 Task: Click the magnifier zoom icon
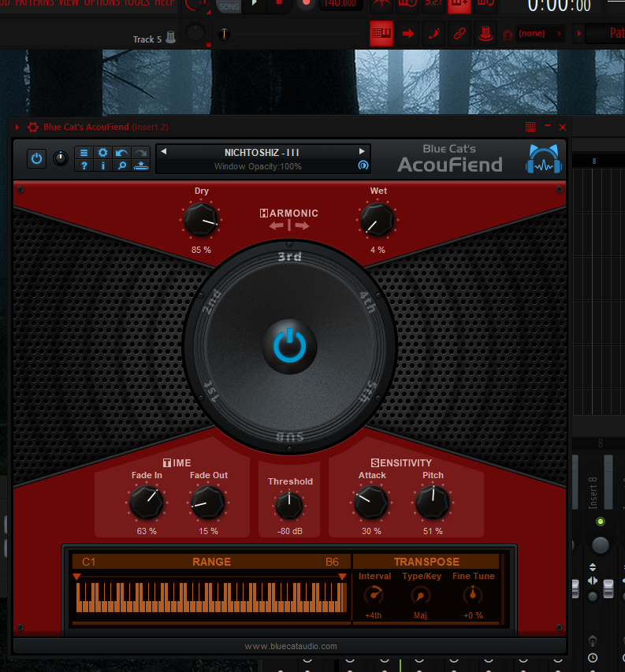click(121, 165)
